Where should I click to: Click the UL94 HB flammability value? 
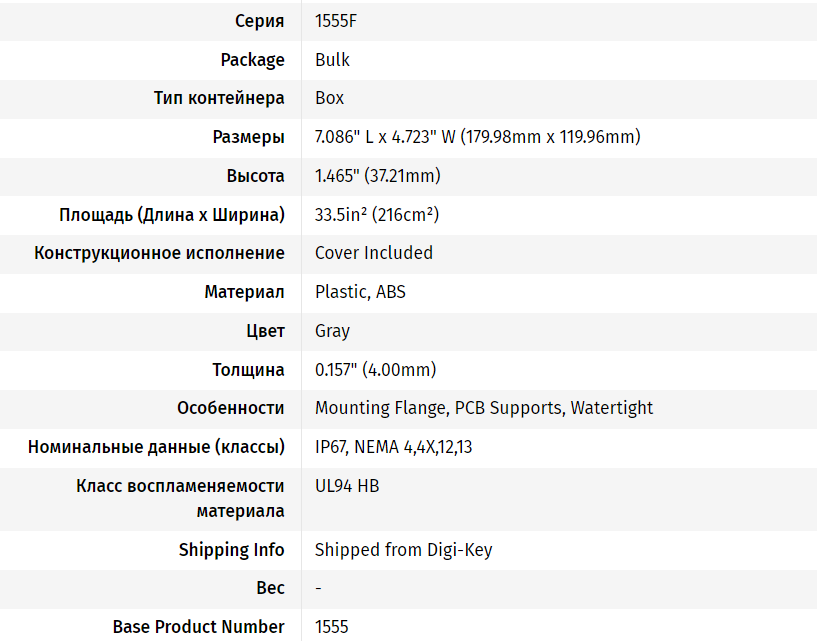[348, 486]
